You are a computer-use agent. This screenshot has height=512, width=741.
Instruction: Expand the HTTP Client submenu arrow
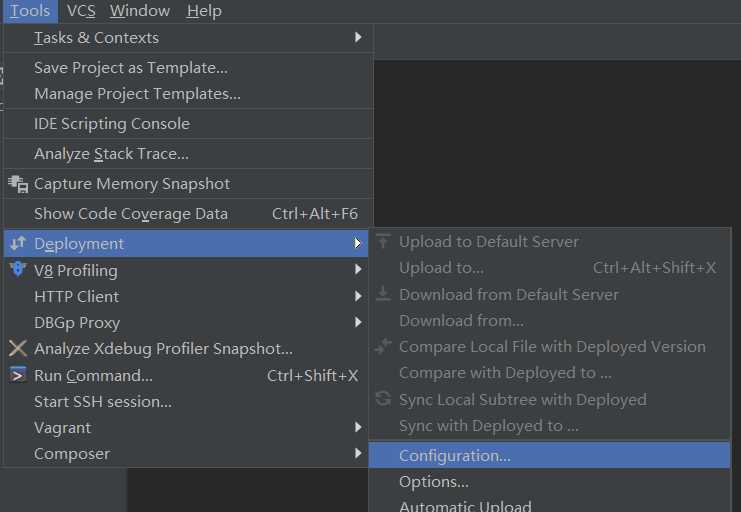point(358,296)
